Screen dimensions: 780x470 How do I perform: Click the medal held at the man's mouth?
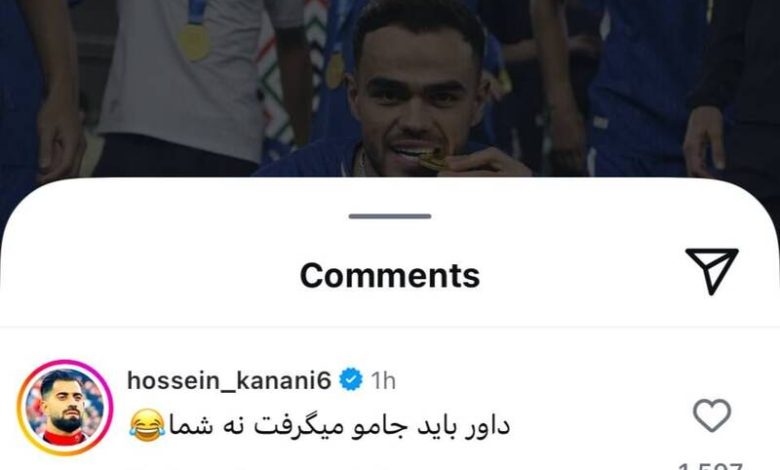click(x=432, y=160)
